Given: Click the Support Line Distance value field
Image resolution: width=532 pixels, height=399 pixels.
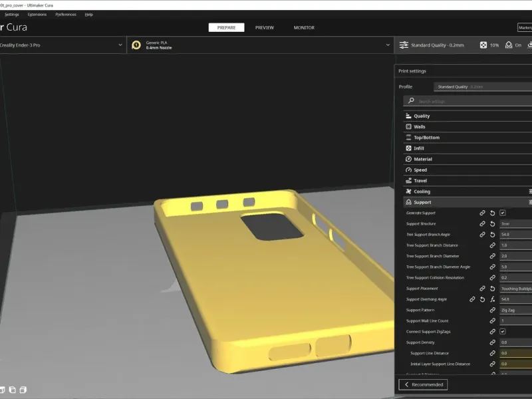Looking at the screenshot, I should click(x=516, y=353).
